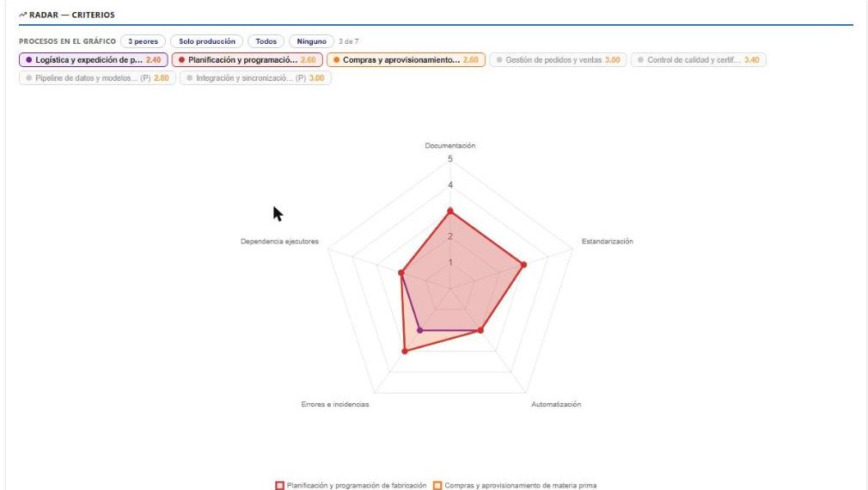
Task: Click the purple data point near Errores axis
Action: 419,331
